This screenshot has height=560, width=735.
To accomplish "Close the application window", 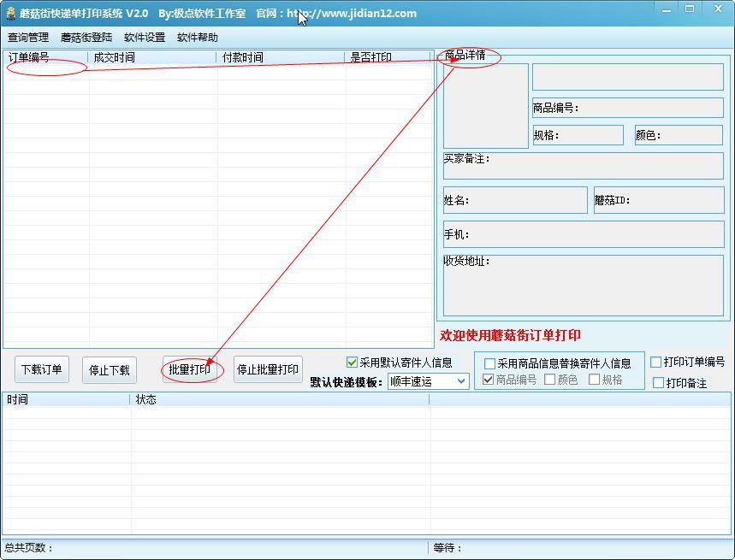I will pos(718,9).
